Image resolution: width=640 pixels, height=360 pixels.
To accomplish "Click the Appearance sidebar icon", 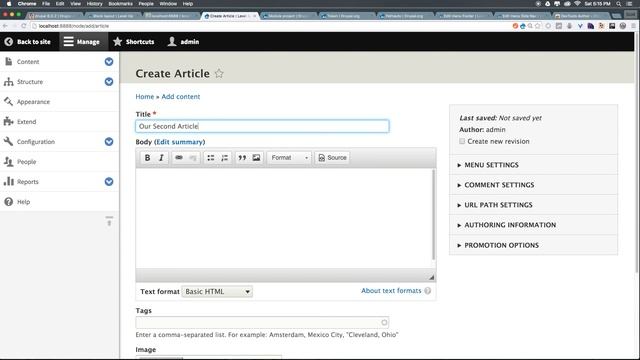I will 9,102.
